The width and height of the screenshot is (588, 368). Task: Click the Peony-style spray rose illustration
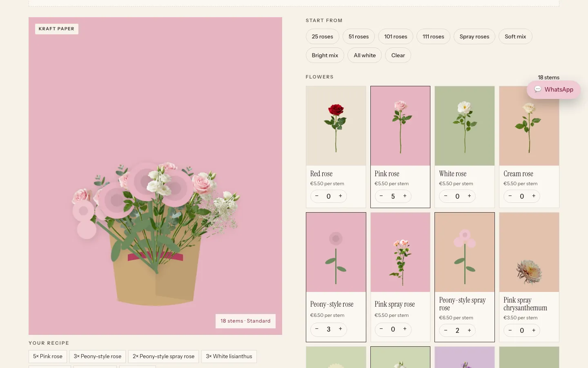click(465, 252)
